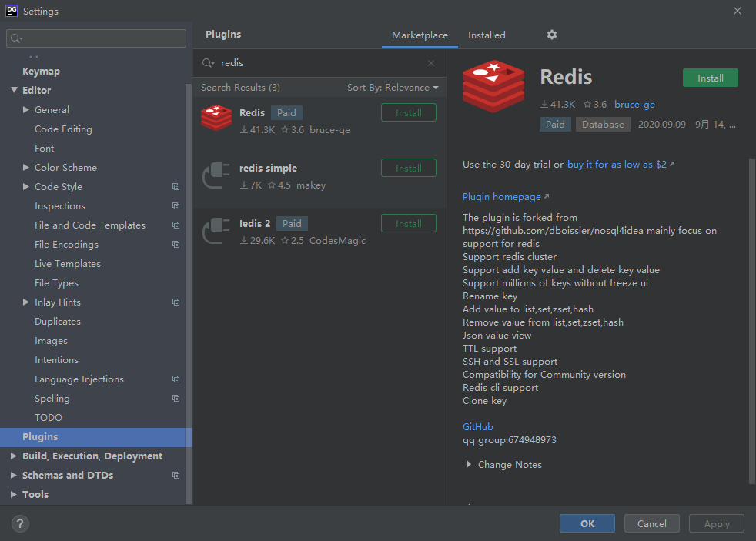Open the Sort By Relevance dropdown

pos(393,88)
